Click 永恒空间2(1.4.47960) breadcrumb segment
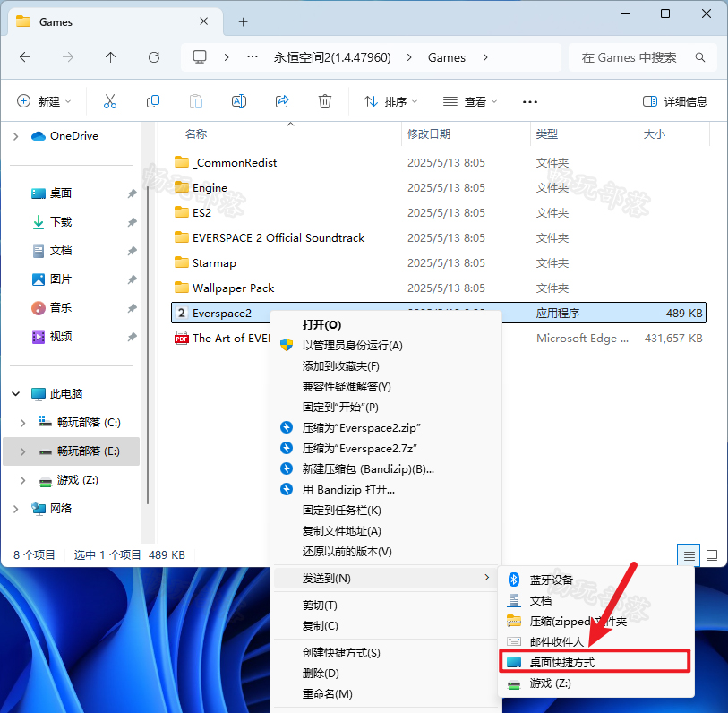Viewport: 728px width, 713px height. tap(332, 57)
